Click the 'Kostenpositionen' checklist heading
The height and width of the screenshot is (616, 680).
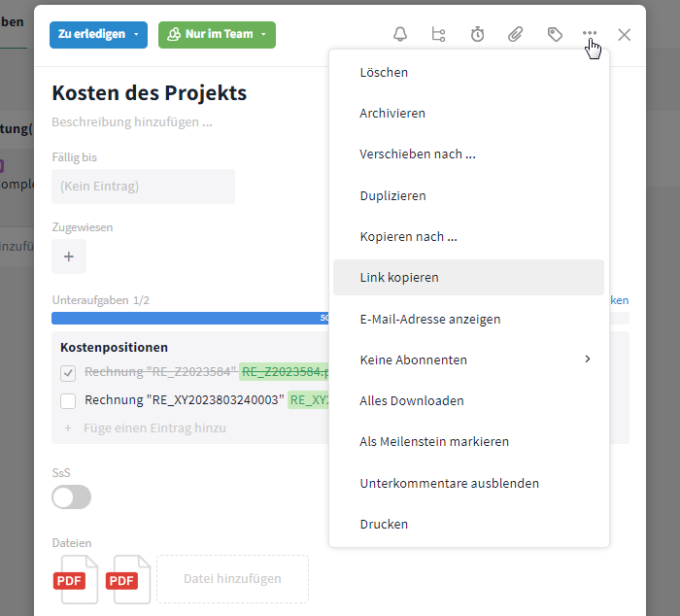pyautogui.click(x=114, y=347)
